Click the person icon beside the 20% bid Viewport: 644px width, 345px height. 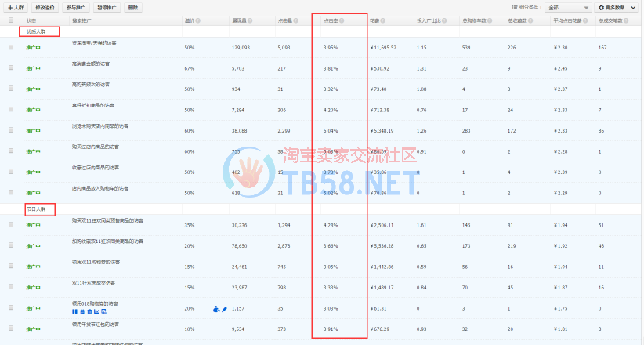coord(215,309)
